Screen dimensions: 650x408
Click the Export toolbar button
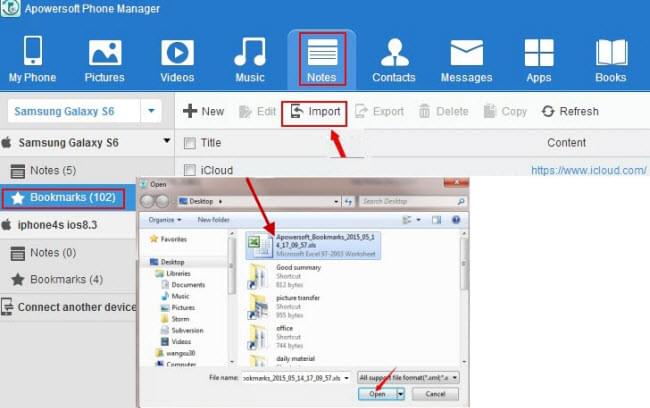pyautogui.click(x=379, y=111)
